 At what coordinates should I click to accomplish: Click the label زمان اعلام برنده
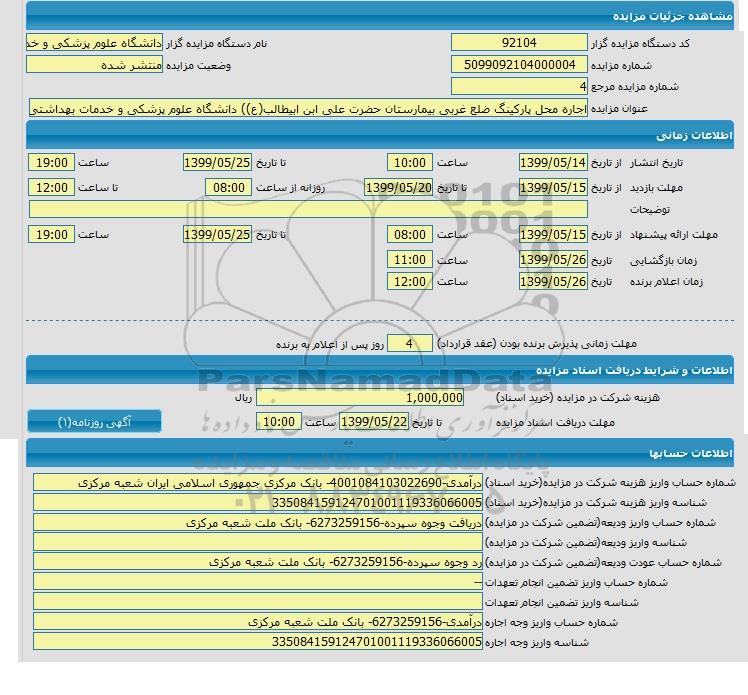click(666, 282)
